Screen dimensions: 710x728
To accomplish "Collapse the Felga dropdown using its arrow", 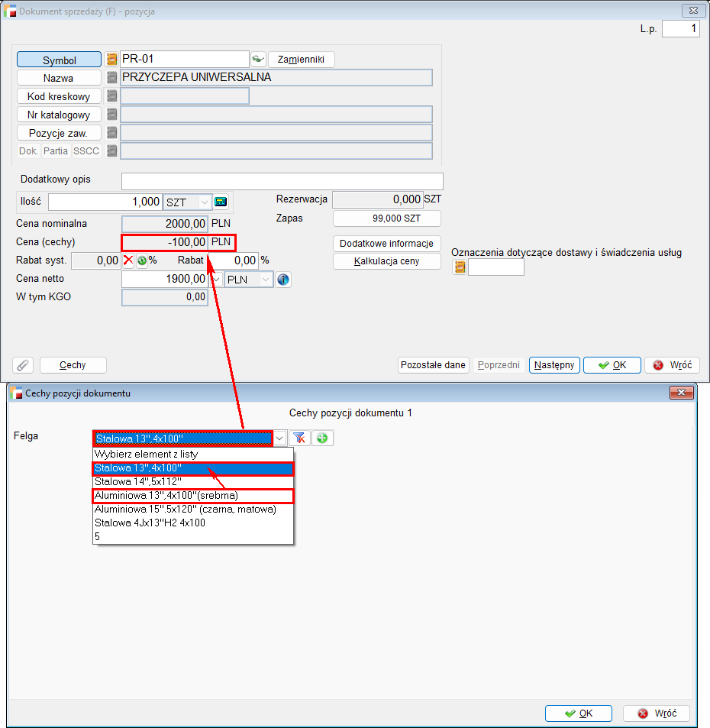I will tap(280, 438).
